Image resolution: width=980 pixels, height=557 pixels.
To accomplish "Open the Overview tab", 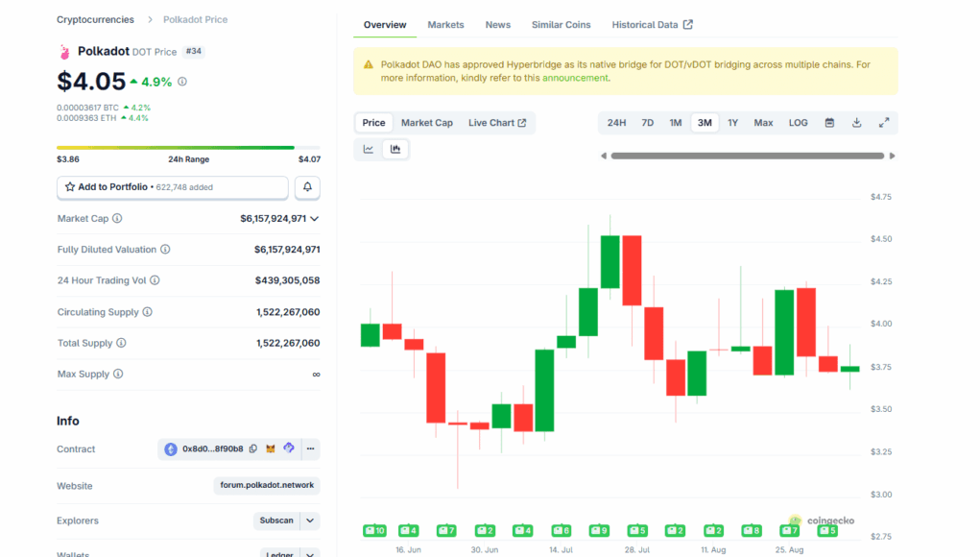I will pos(385,25).
